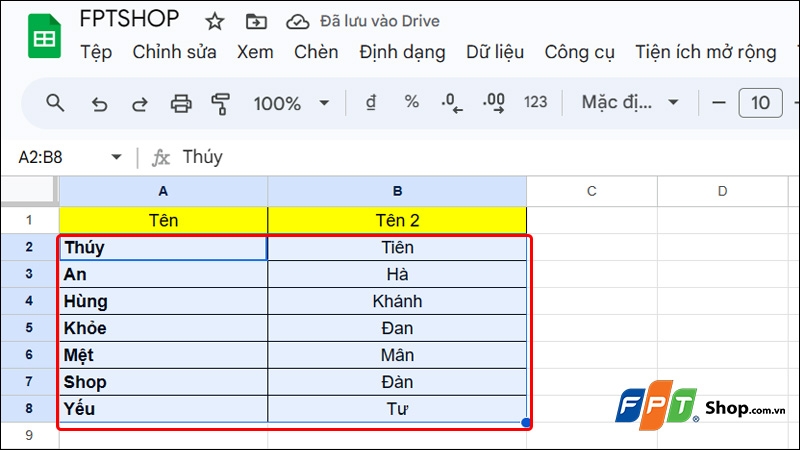Click the Đã lưu vào Drive status
Image resolution: width=800 pixels, height=450 pixels.
pyautogui.click(x=380, y=21)
